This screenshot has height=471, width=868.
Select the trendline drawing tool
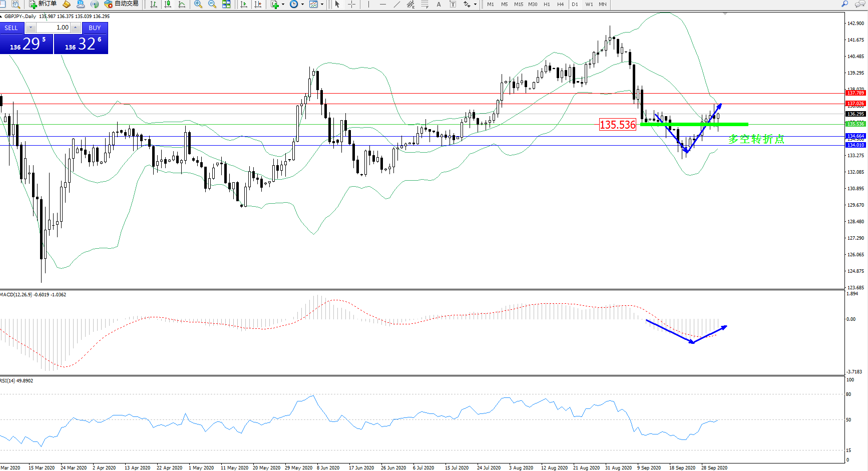tap(397, 4)
